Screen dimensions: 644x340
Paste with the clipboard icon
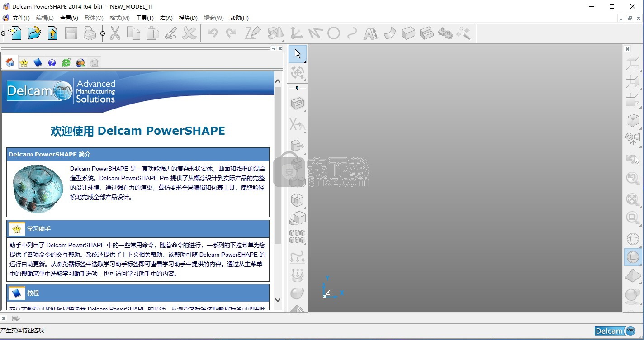(152, 33)
